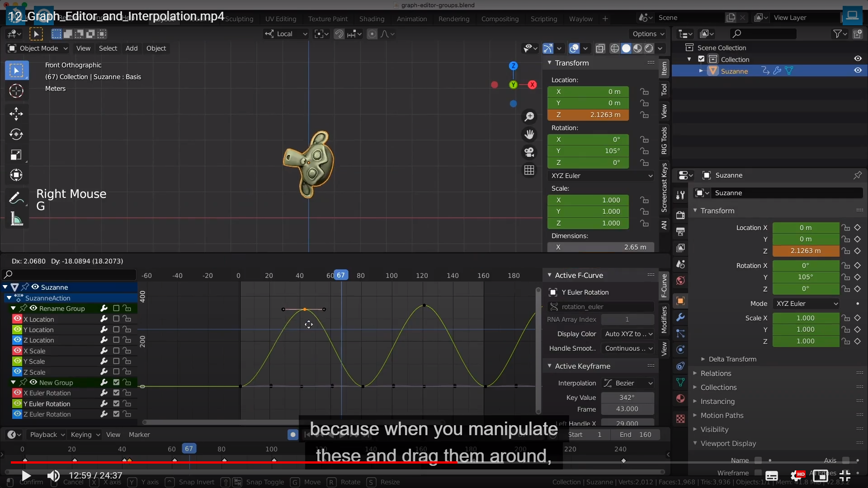Click the pan view hand icon
The width and height of the screenshot is (868, 488).
[x=529, y=134]
